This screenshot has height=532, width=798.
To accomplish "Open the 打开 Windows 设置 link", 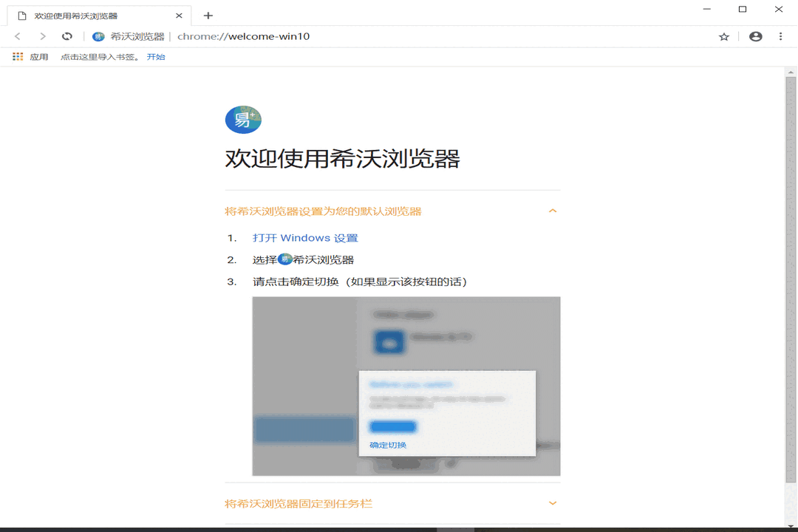I will click(304, 237).
